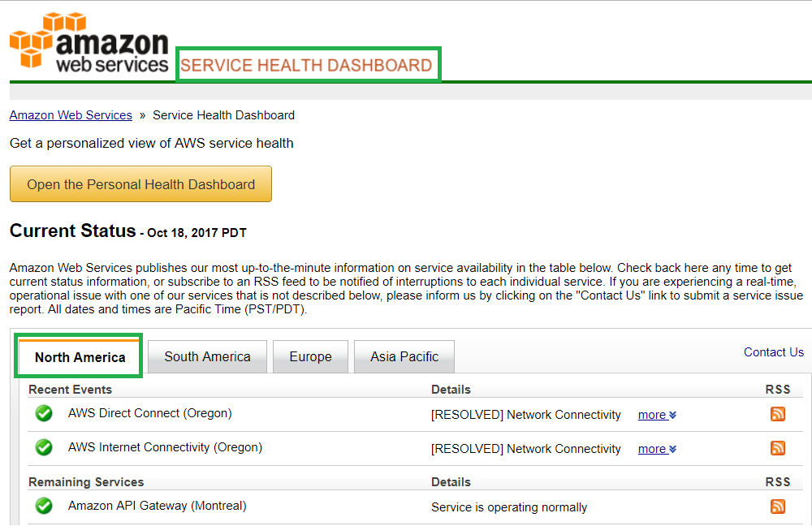Screen dimensions: 812x526
Task: Expand more details for AWS Internet Connectivity
Action: coord(657,449)
